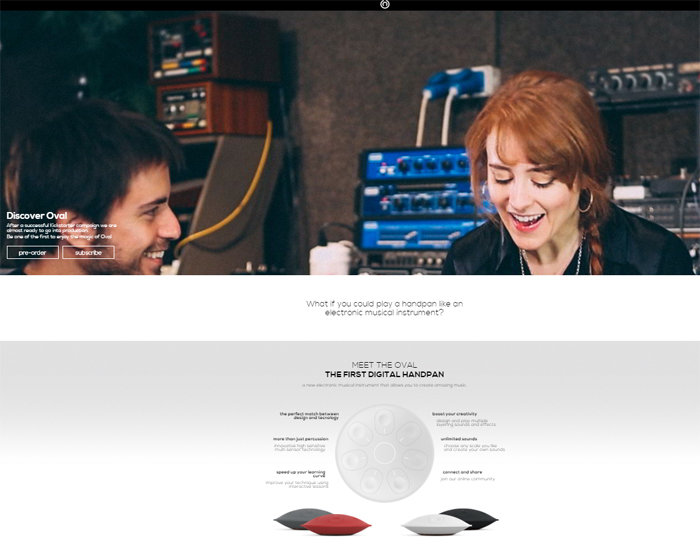This screenshot has width=700, height=556.
Task: Click 'join our online community' text
Action: (x=467, y=479)
